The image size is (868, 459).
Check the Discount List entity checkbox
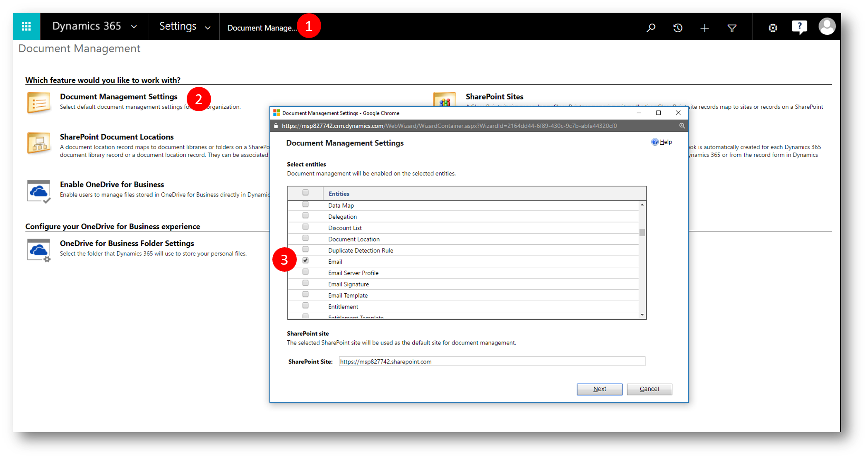pyautogui.click(x=305, y=227)
